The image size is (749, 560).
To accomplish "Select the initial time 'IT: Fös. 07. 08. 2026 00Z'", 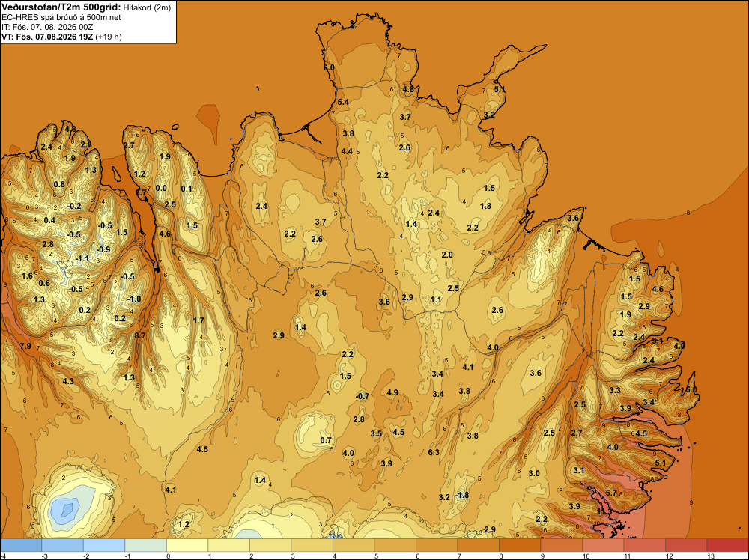I will click(47, 27).
